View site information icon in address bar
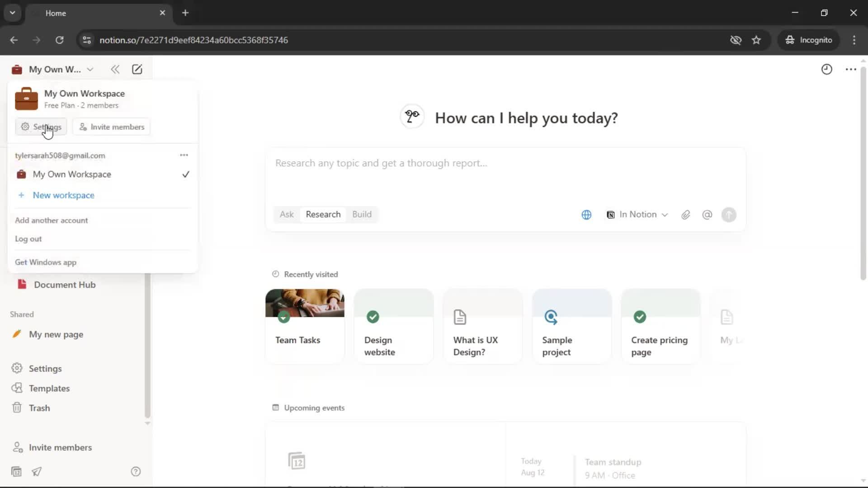Image resolution: width=868 pixels, height=488 pixels. (86, 40)
